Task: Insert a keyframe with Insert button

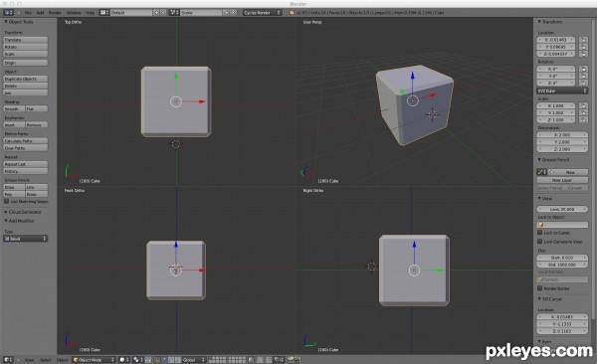Action: 14,125
